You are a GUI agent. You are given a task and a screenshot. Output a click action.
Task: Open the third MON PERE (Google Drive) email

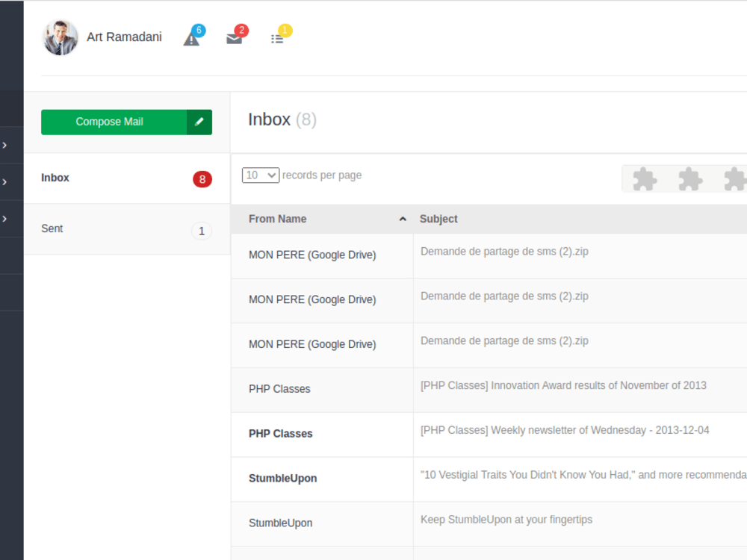click(312, 345)
